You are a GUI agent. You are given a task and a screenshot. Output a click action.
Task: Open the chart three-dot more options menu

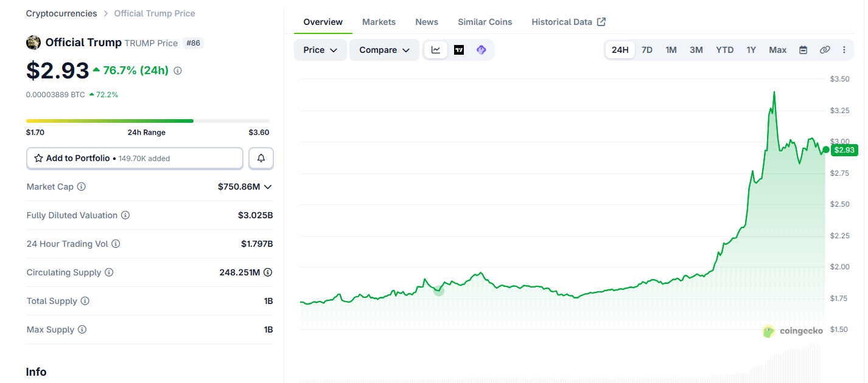coord(844,50)
